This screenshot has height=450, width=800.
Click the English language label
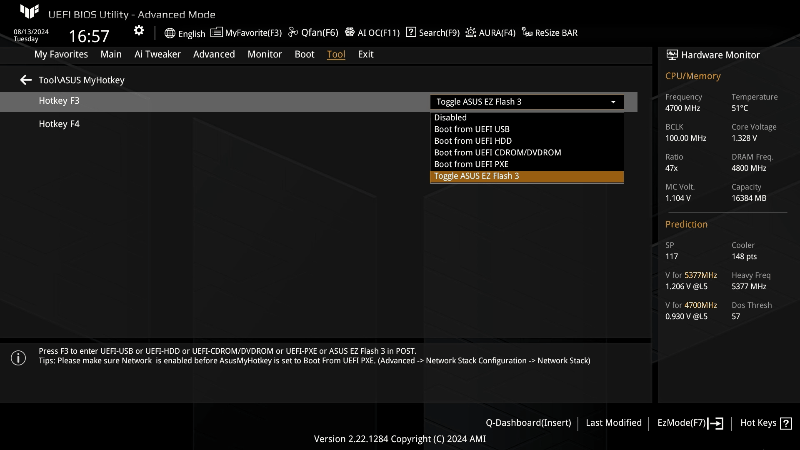pyautogui.click(x=191, y=34)
